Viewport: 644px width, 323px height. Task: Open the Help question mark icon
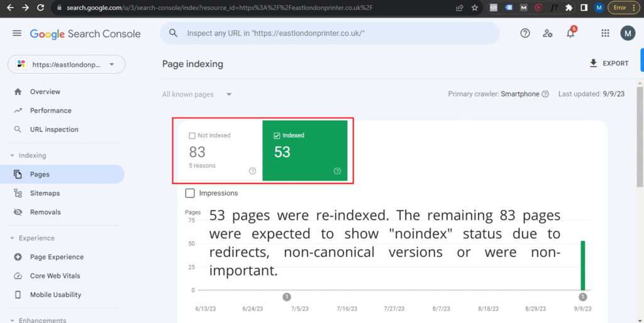(525, 34)
